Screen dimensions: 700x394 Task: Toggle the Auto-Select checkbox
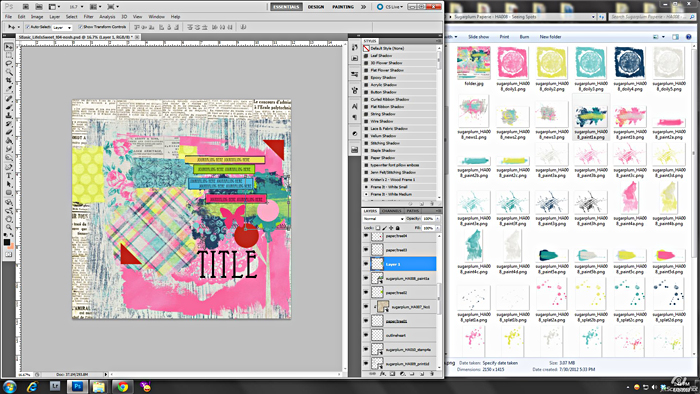27,27
